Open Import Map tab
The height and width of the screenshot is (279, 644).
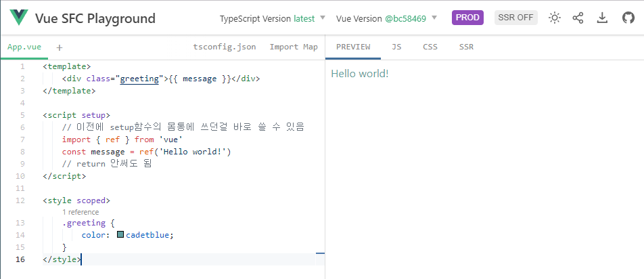click(294, 47)
